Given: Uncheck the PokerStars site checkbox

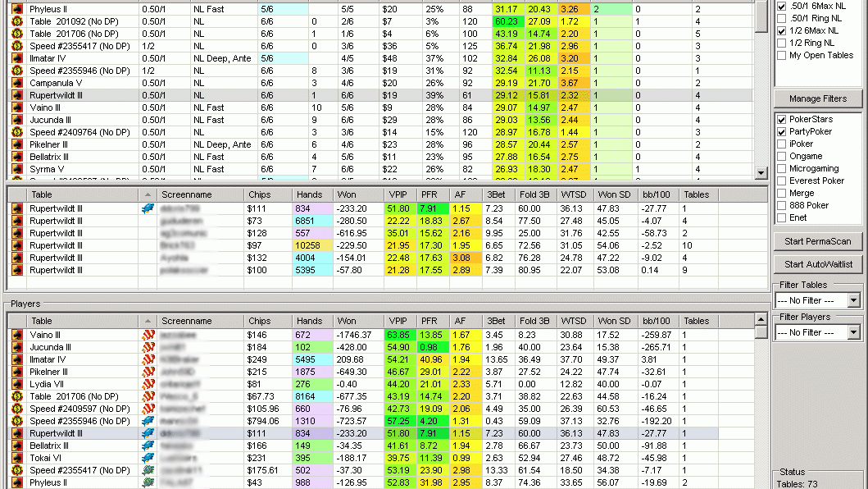Looking at the screenshot, I should [x=782, y=119].
